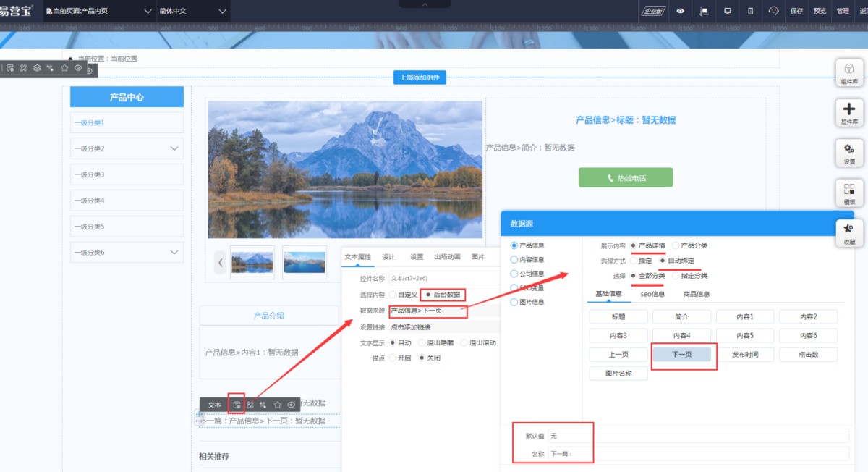This screenshot has width=868, height=472.
Task: Click the layers icon in top-left toolbar
Action: coord(37,68)
